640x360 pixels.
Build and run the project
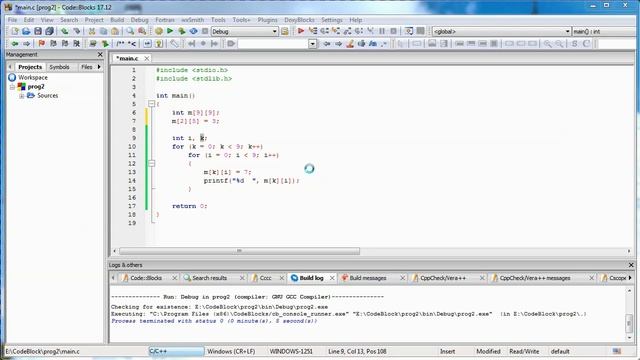click(182, 31)
